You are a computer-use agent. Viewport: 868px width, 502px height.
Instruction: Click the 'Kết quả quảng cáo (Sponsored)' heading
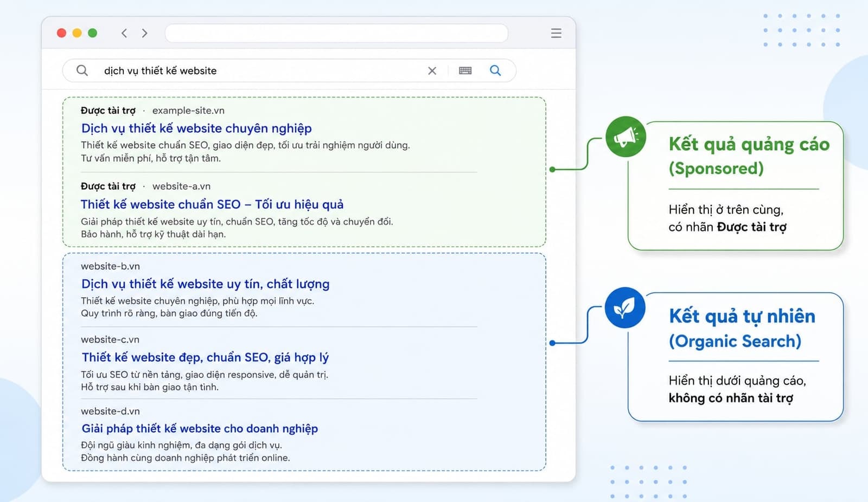(x=749, y=156)
